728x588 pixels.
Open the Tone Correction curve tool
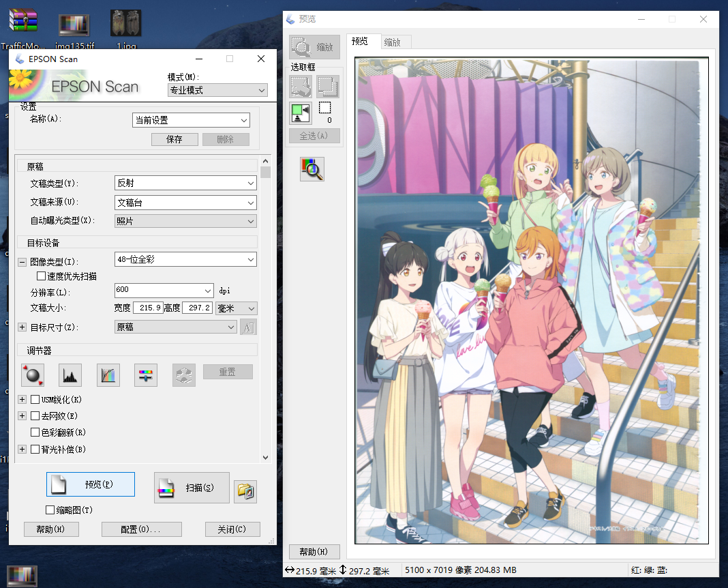tap(108, 374)
